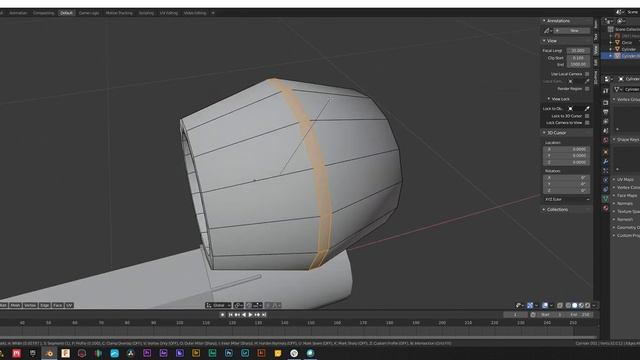Switch to solid viewport shading
The height and width of the screenshot is (360, 640).
[574, 305]
